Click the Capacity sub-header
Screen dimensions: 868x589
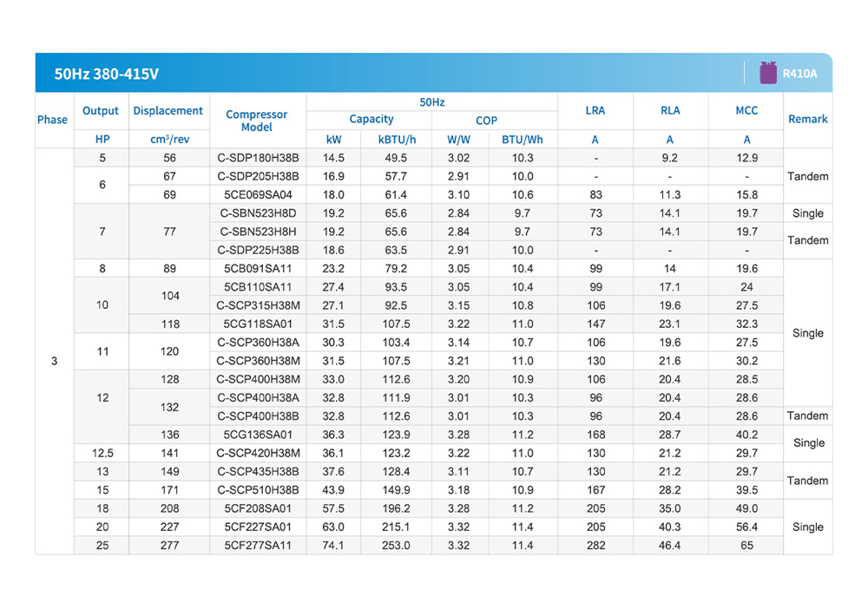click(x=371, y=119)
